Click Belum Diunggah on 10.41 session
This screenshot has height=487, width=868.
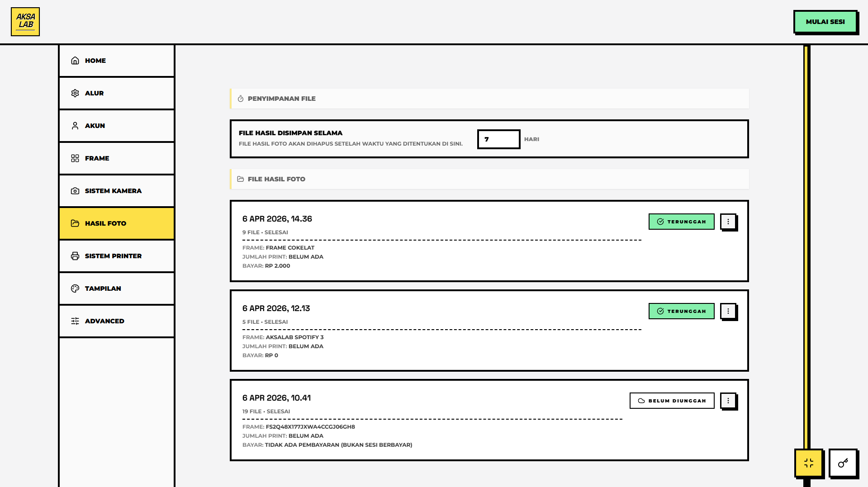tap(672, 401)
